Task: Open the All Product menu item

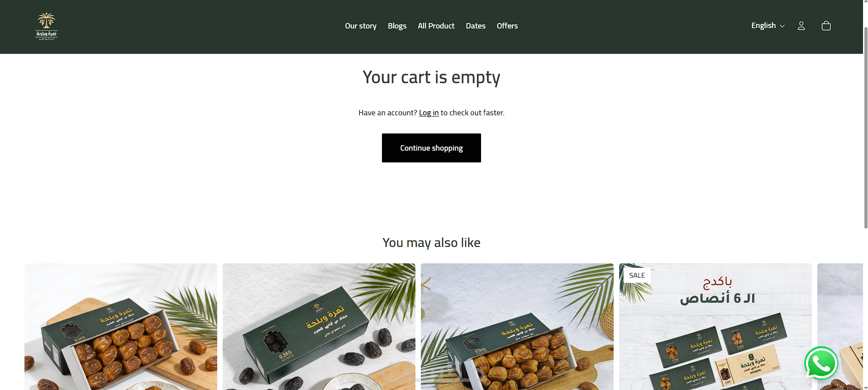Action: 436,26
